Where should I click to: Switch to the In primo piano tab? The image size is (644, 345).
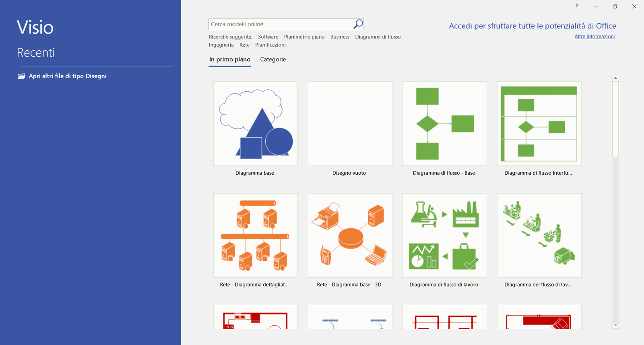tap(230, 60)
